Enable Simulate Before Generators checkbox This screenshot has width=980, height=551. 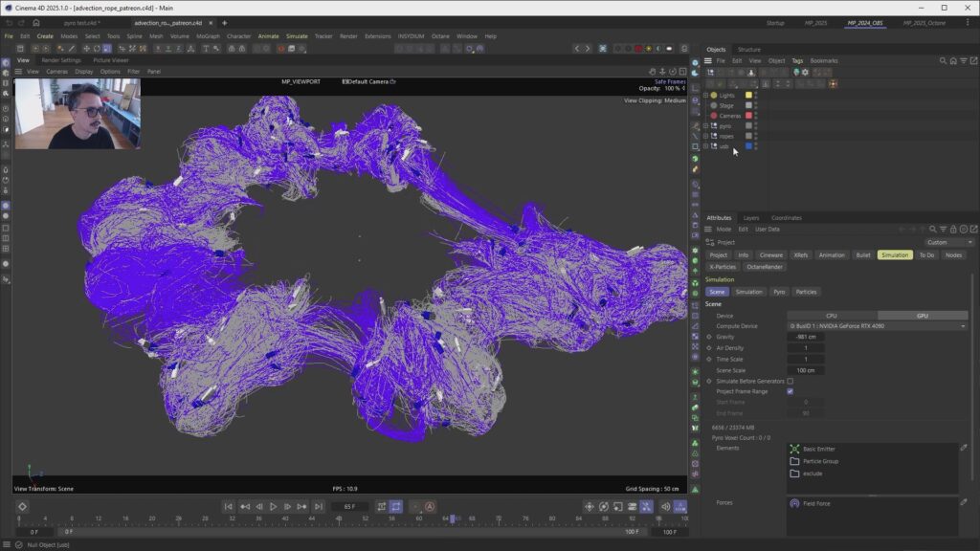coord(790,381)
